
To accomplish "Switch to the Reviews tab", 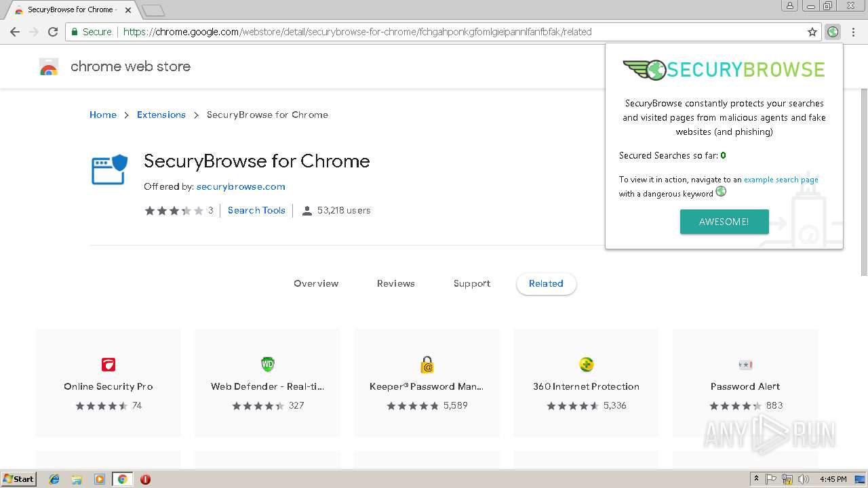I will 396,283.
